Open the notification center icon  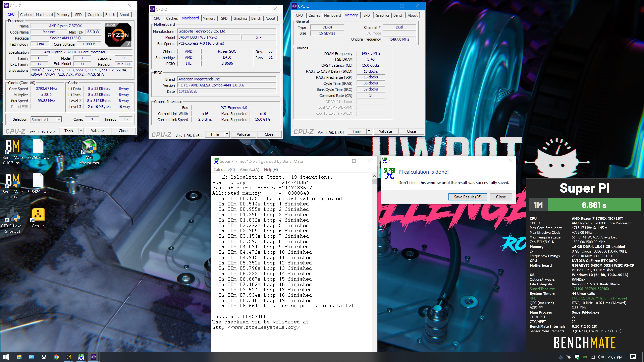[x=633, y=357]
